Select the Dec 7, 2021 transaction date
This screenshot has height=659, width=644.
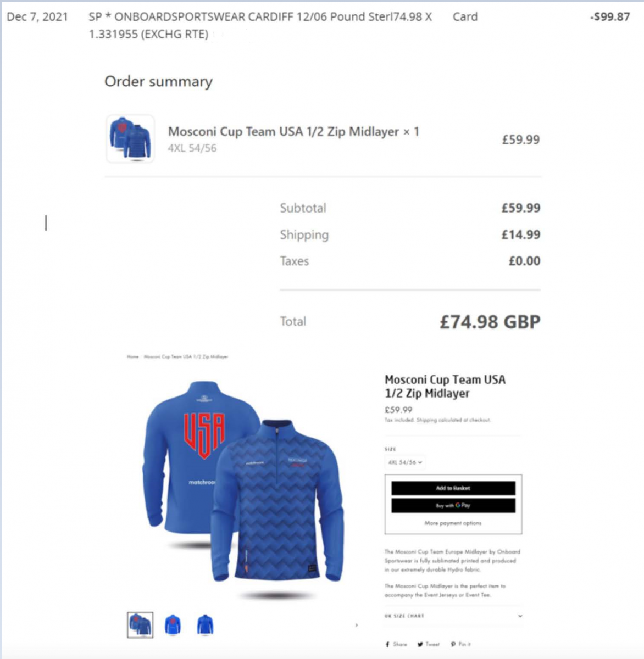37,17
